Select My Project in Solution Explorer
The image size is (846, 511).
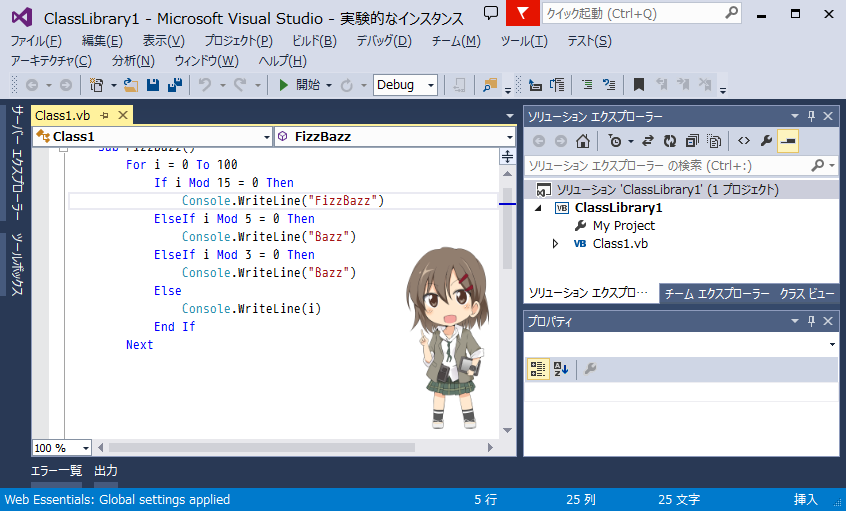(x=623, y=226)
